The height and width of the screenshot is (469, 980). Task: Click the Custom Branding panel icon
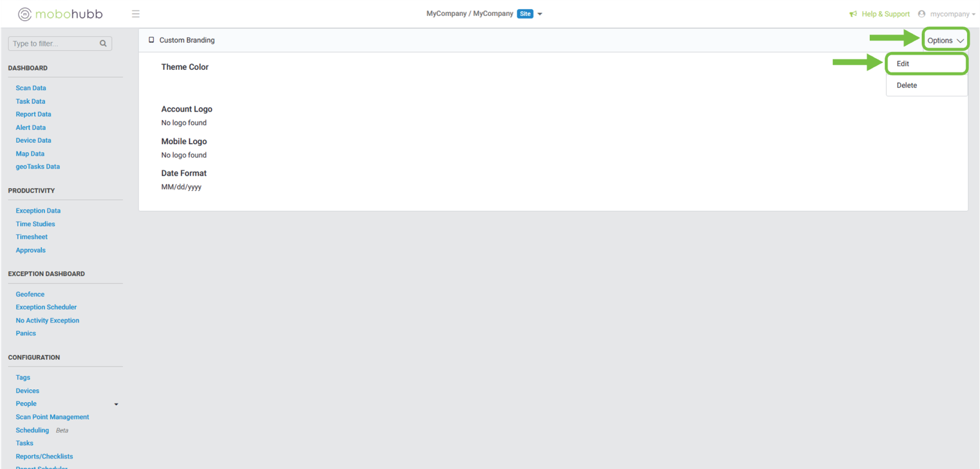(x=151, y=40)
